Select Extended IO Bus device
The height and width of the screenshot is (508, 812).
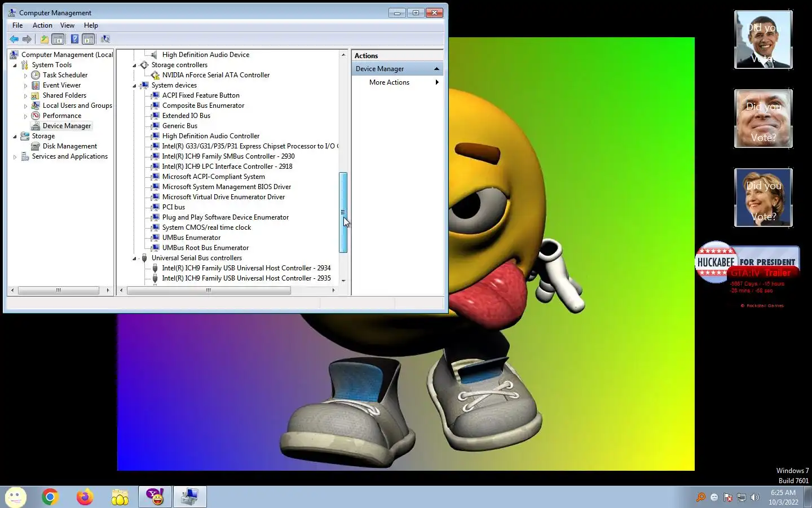coord(186,116)
